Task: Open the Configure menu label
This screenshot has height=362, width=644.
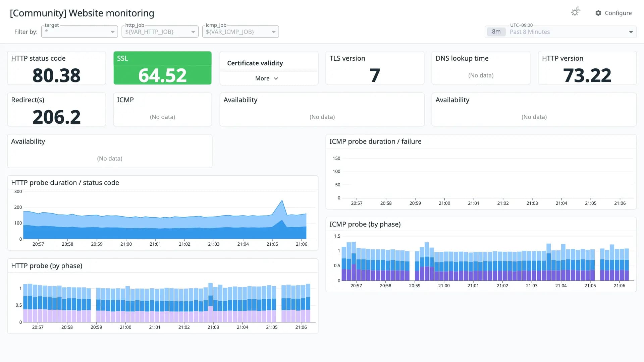Action: pos(618,13)
